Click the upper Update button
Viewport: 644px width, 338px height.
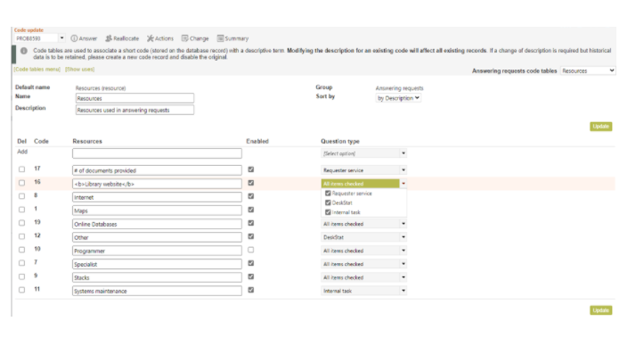pos(601,127)
